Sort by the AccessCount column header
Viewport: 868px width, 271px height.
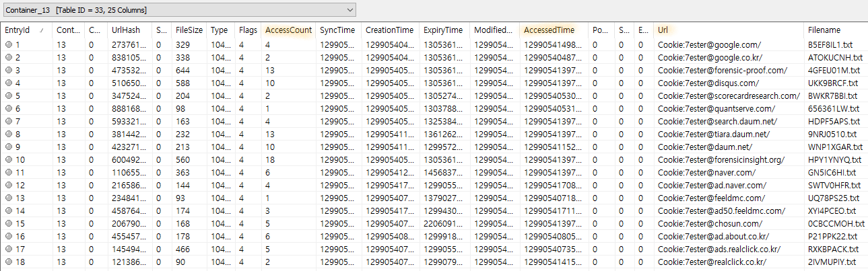[x=288, y=30]
